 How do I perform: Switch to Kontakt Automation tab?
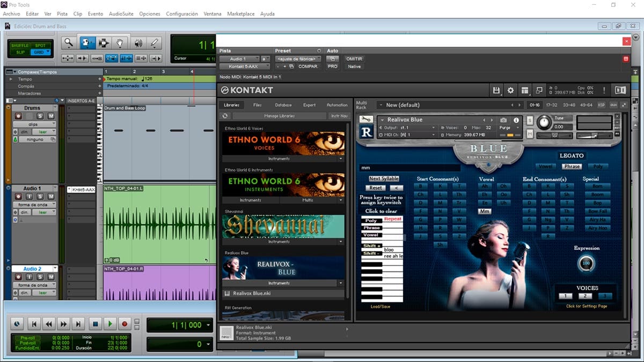click(337, 105)
